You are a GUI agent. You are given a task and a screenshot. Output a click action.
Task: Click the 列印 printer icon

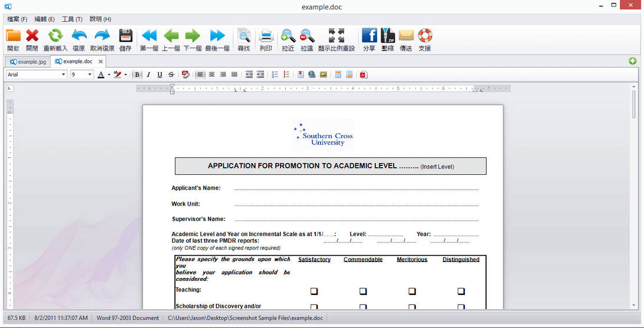click(x=266, y=36)
